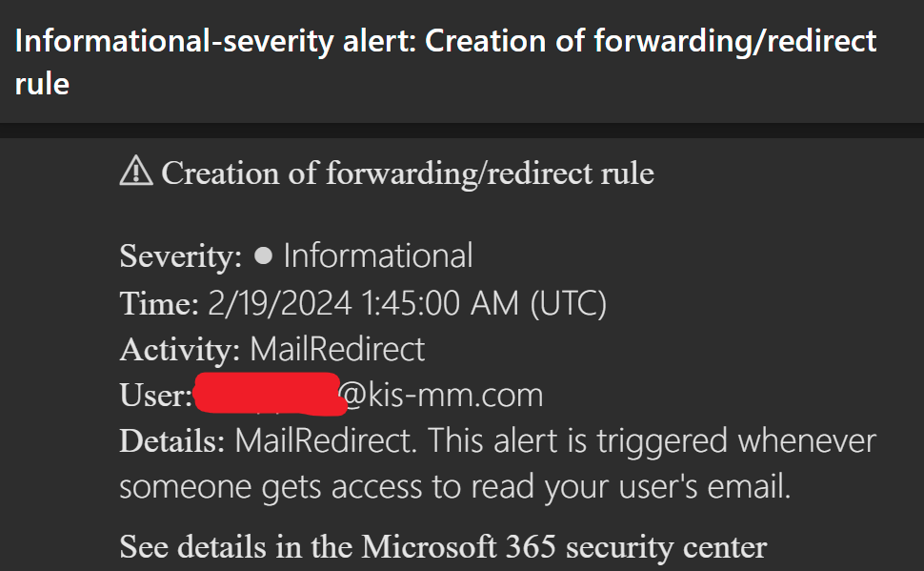Click the 2/19/2024 1:45:00 AM timestamp
This screenshot has height=571, width=924.
pos(363,303)
